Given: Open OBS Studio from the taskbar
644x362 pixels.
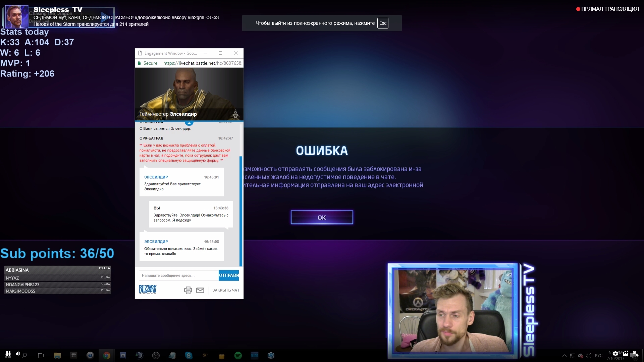Looking at the screenshot, I should [x=156, y=355].
